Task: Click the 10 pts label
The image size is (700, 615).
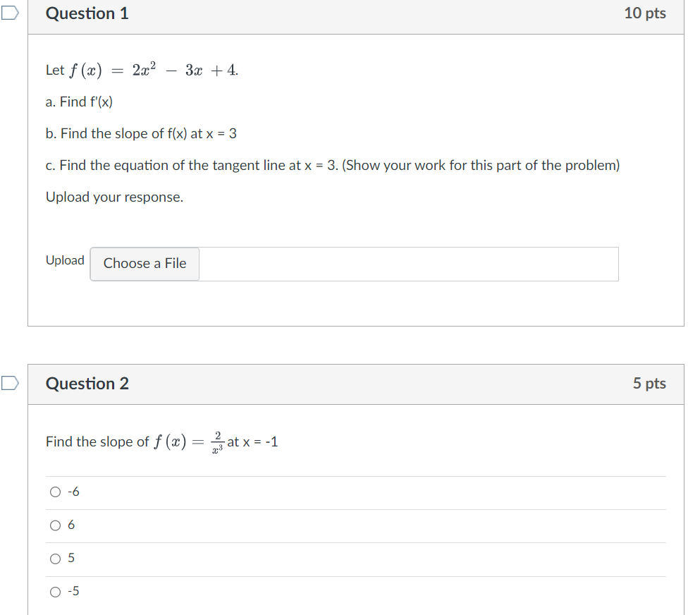Action: pos(644,13)
